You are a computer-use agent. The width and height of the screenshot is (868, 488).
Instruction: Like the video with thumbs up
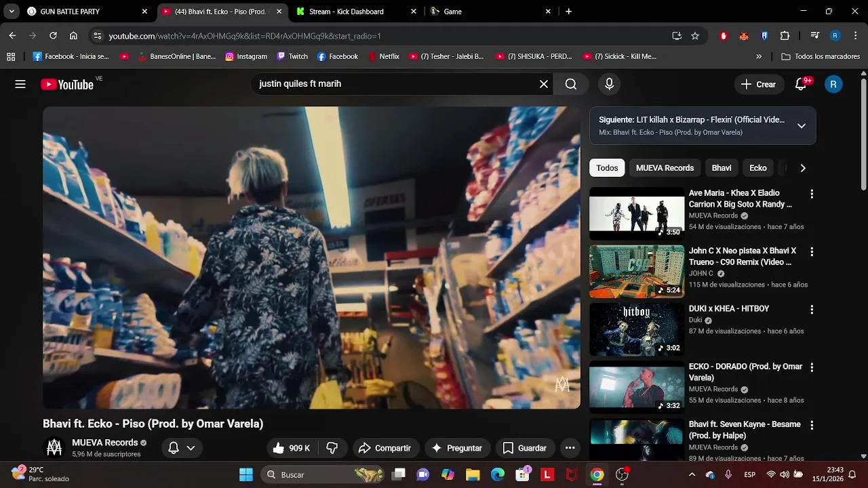pos(292,448)
